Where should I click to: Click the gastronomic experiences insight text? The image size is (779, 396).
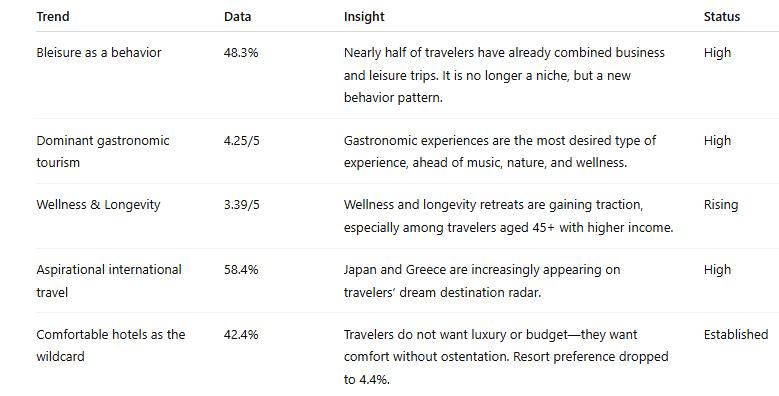[500, 152]
